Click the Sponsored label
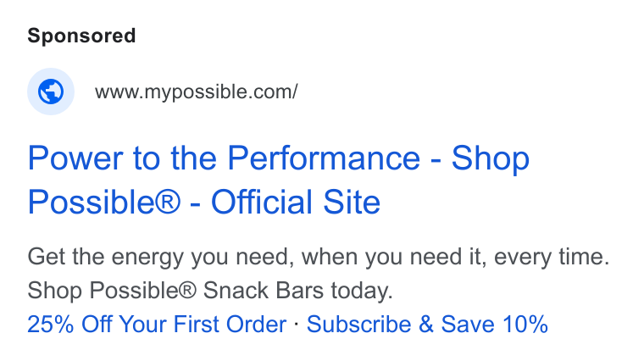 click(81, 36)
